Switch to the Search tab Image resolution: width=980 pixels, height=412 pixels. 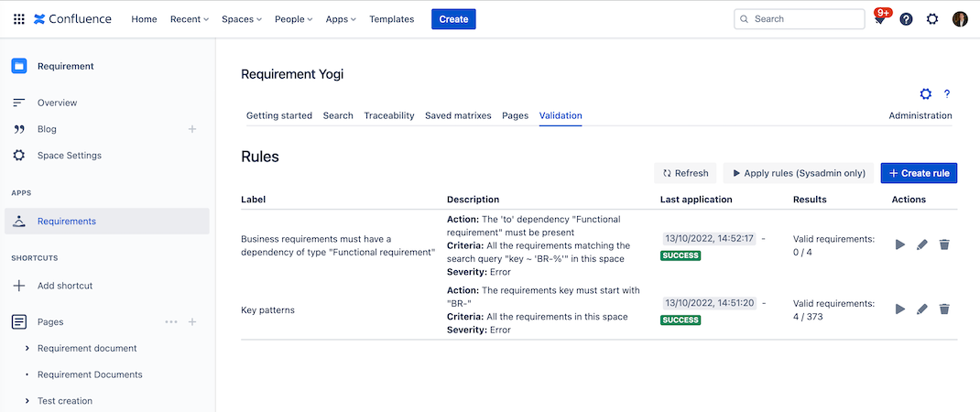tap(338, 115)
